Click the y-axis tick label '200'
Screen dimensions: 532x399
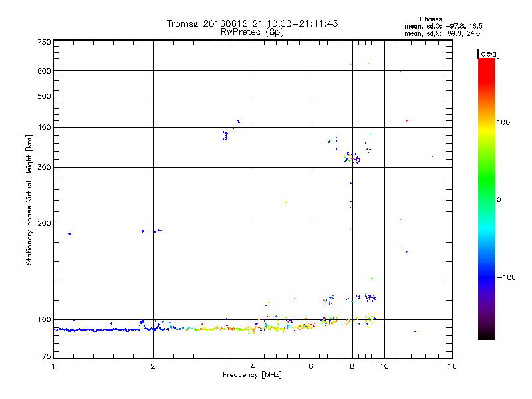44,223
